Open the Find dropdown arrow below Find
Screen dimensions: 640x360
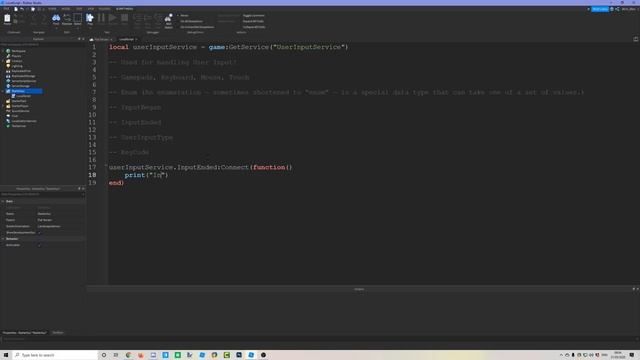[x=56, y=27]
